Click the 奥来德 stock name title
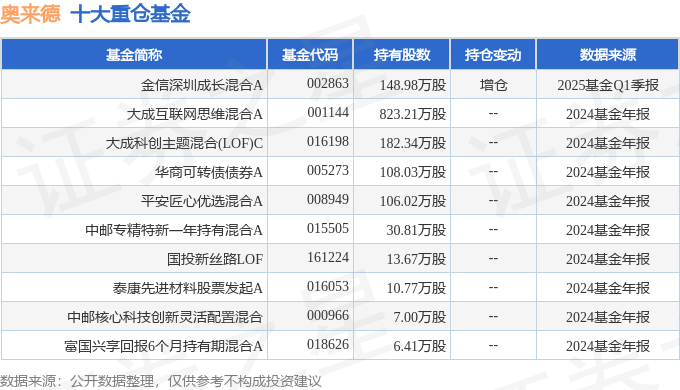The width and height of the screenshot is (680, 390). pyautogui.click(x=30, y=13)
